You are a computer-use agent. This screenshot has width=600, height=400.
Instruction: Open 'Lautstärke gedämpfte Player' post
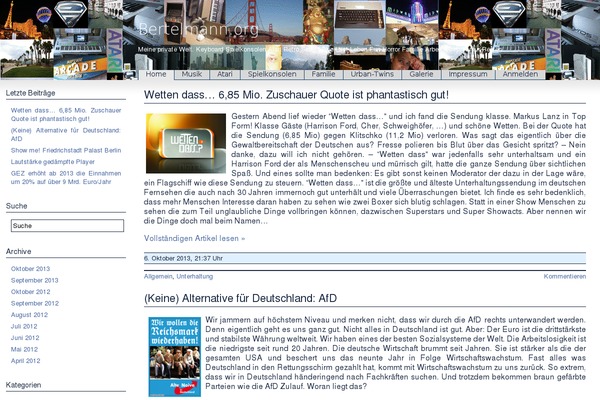tap(52, 162)
